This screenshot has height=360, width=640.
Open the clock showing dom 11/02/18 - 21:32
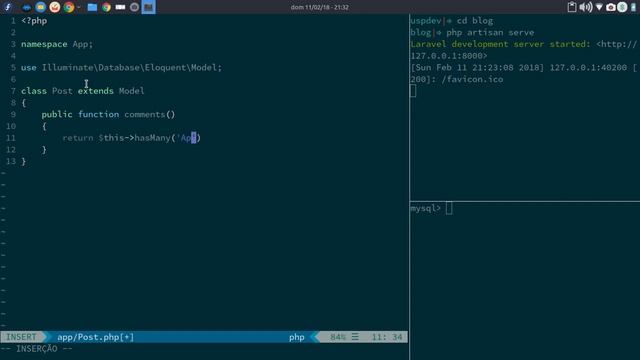(320, 7)
